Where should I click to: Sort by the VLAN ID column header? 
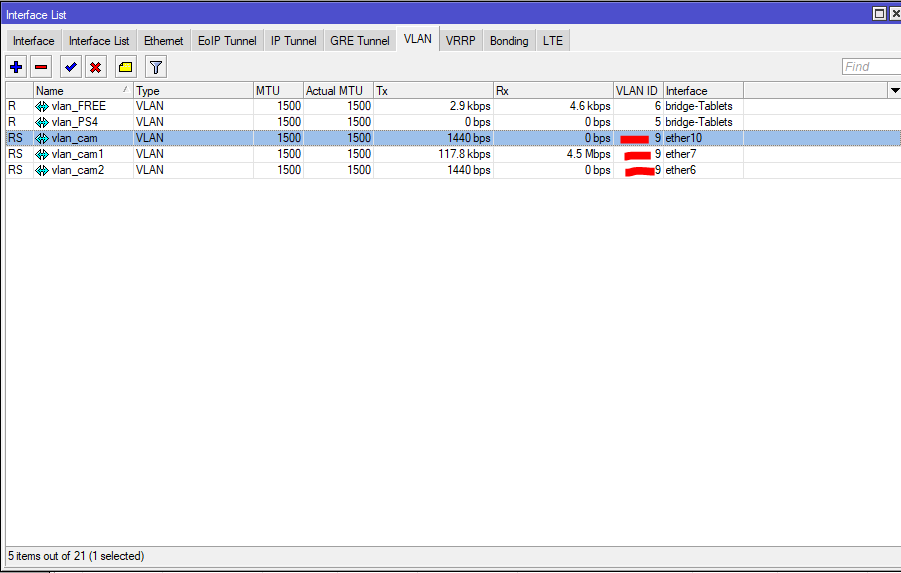point(636,90)
